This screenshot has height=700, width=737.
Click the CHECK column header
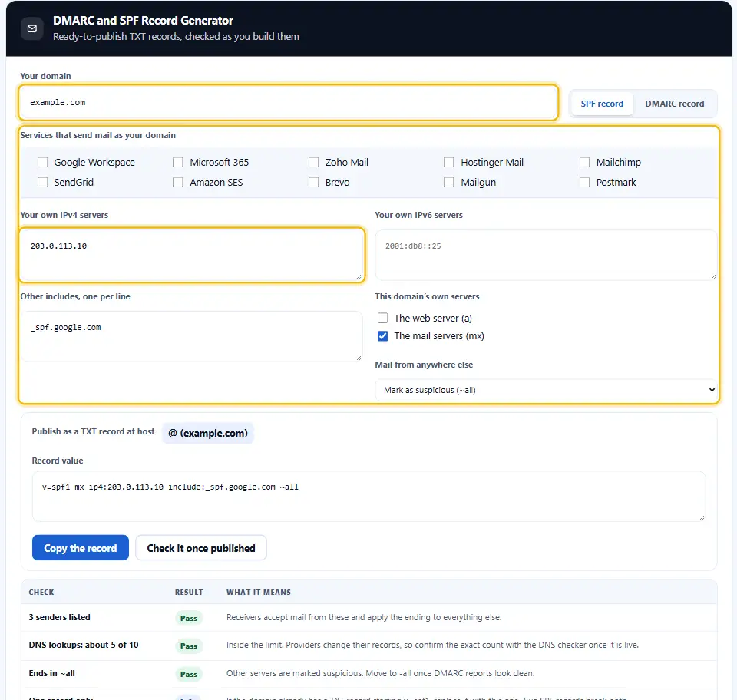(41, 593)
